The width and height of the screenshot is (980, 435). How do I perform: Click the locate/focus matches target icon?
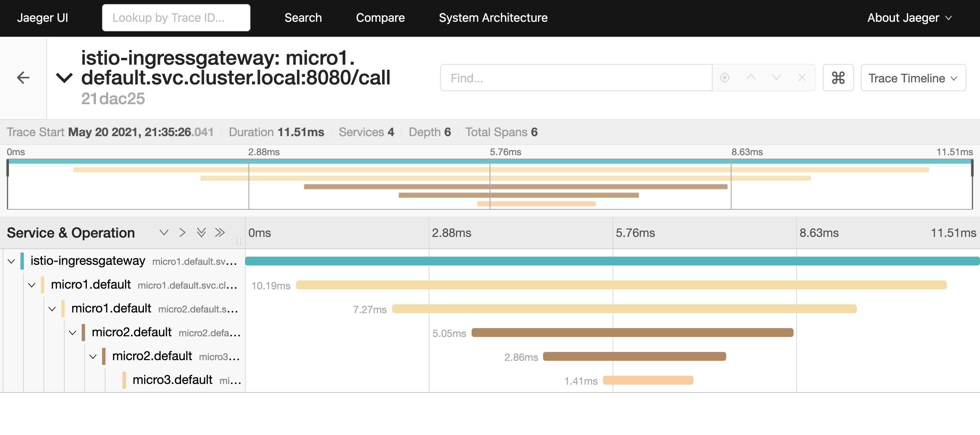point(725,78)
